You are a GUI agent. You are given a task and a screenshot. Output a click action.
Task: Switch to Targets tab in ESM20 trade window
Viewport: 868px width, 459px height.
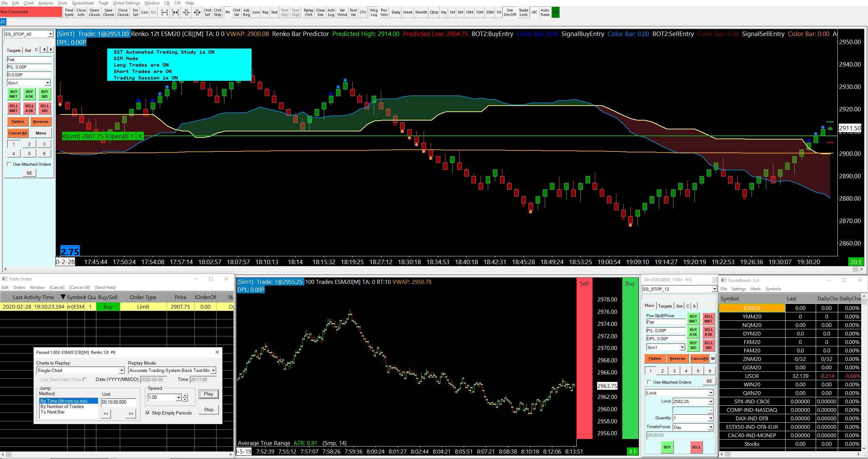665,306
